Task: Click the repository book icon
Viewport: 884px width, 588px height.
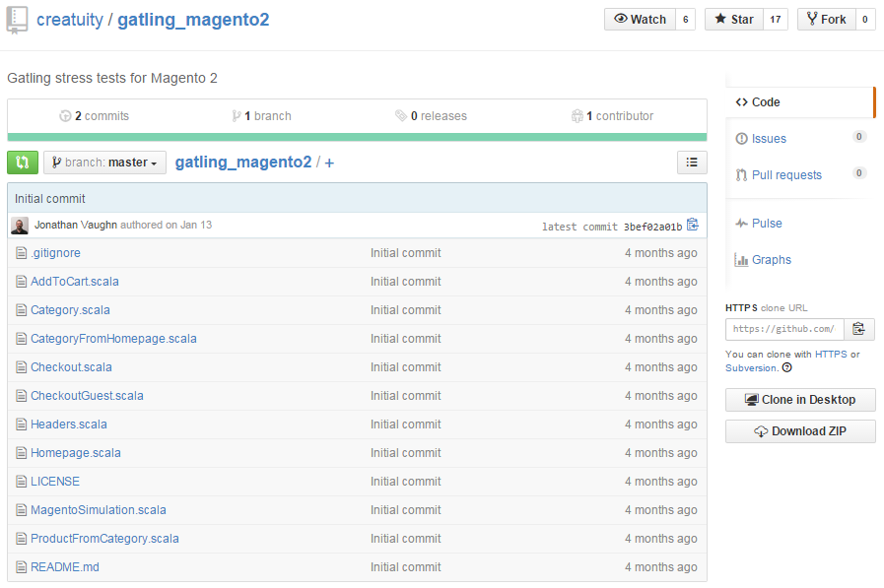Action: tap(17, 20)
